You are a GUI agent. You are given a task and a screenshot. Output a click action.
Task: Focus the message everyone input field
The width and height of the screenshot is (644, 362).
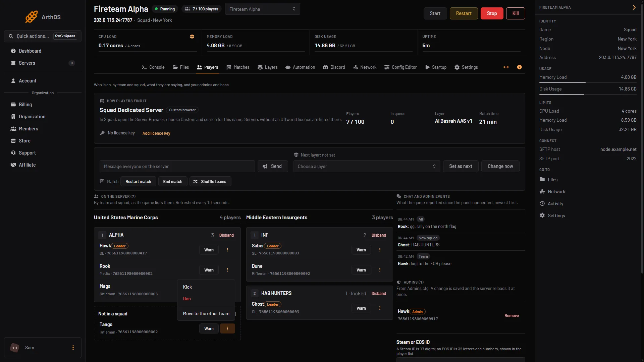coord(177,166)
